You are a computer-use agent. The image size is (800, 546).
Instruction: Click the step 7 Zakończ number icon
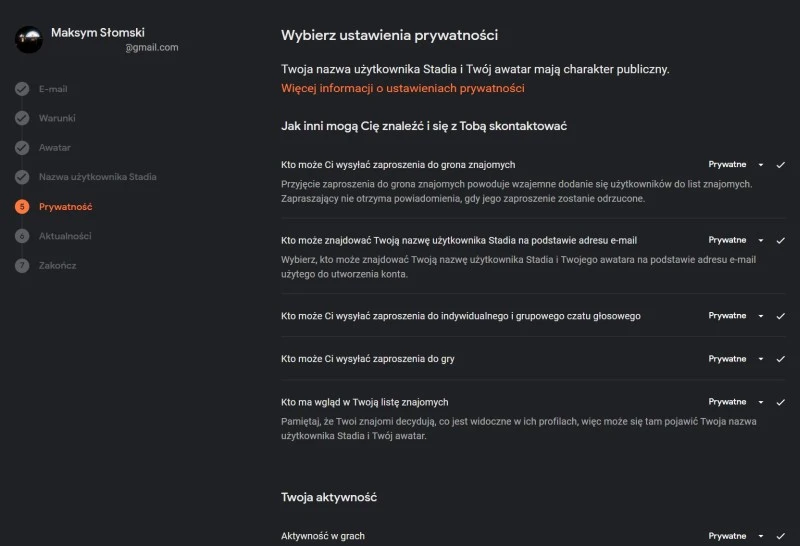22,266
